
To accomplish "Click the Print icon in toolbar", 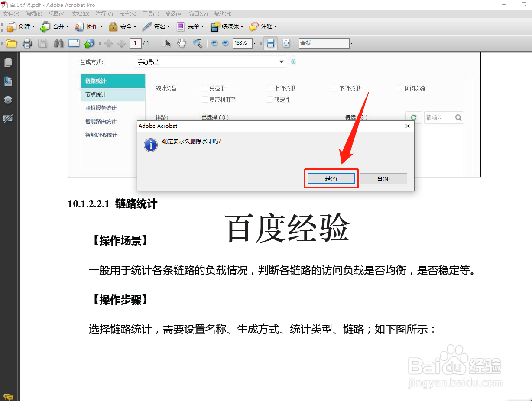I will 27,43.
